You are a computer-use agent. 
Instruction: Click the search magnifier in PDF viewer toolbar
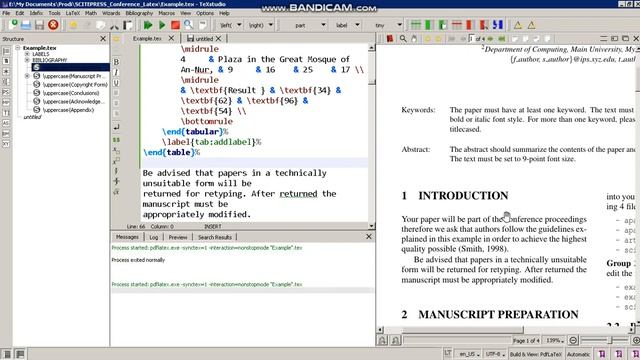click(x=403, y=38)
